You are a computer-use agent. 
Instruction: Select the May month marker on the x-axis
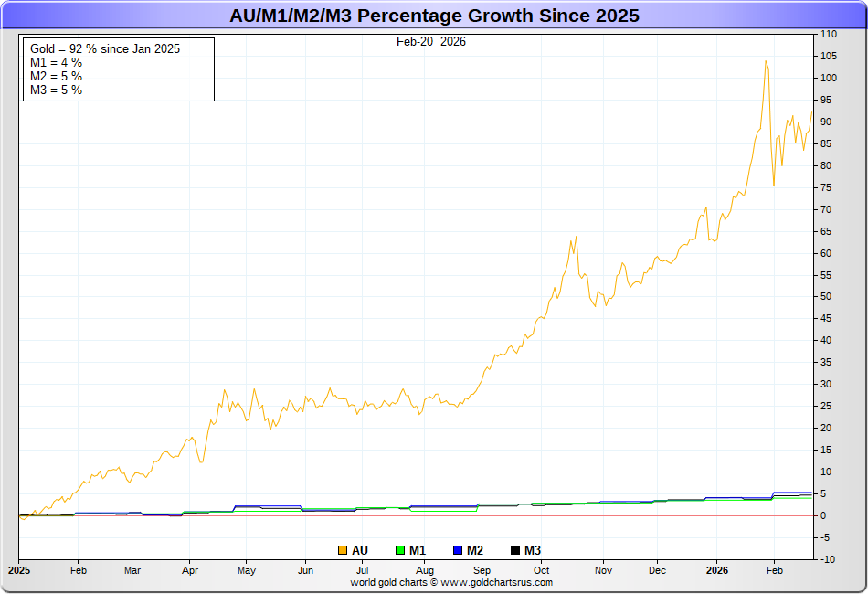(x=247, y=569)
